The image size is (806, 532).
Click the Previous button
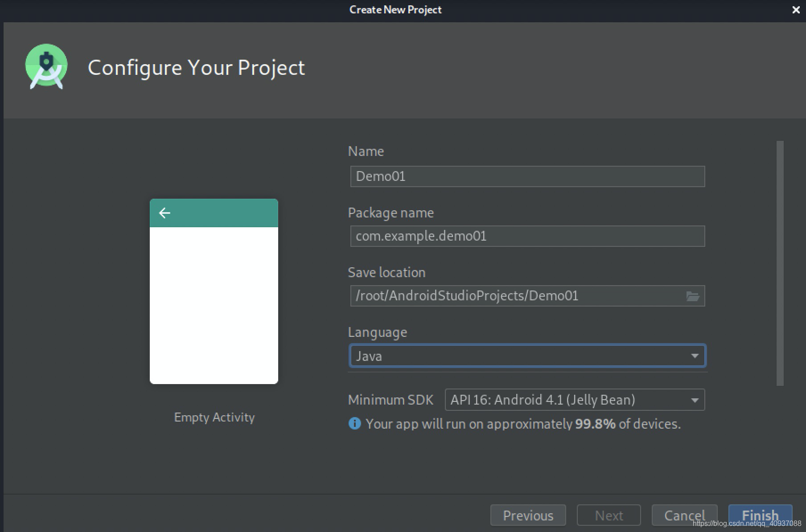(528, 516)
